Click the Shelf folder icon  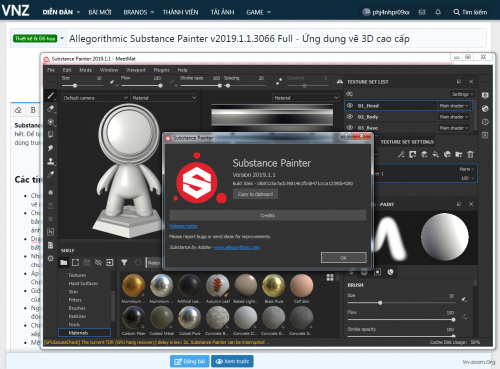click(64, 263)
